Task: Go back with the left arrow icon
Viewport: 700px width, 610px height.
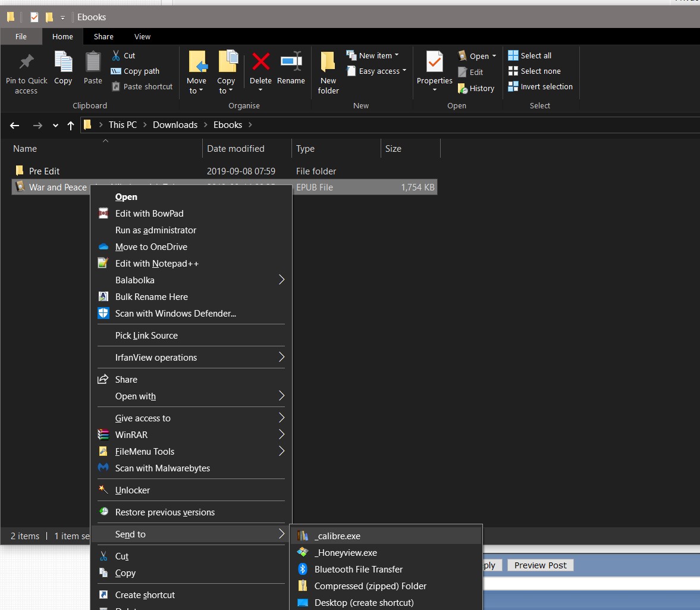Action: (x=15, y=126)
